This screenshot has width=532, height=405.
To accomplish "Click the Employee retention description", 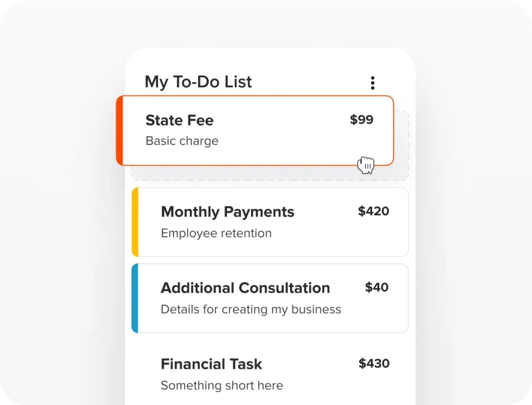I will click(216, 233).
